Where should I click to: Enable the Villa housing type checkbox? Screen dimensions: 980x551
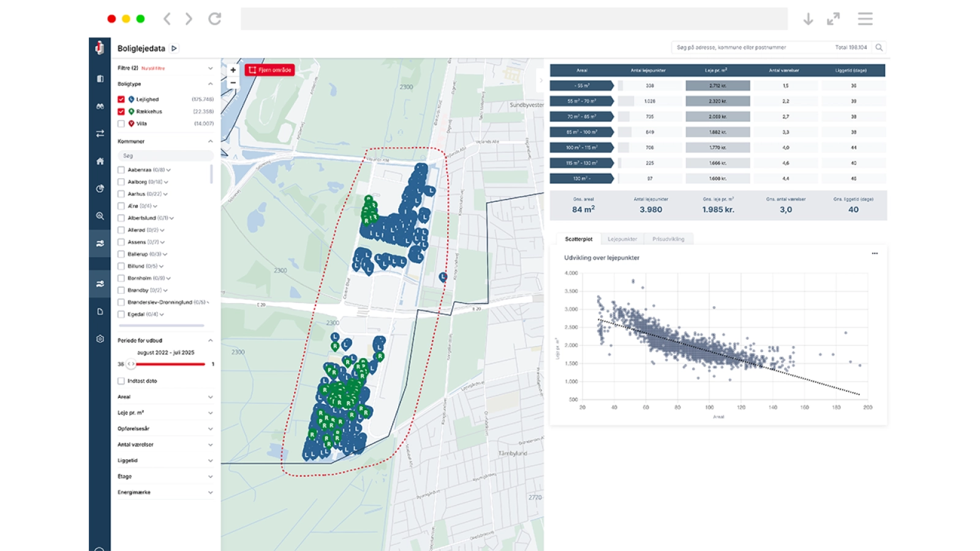tap(121, 124)
